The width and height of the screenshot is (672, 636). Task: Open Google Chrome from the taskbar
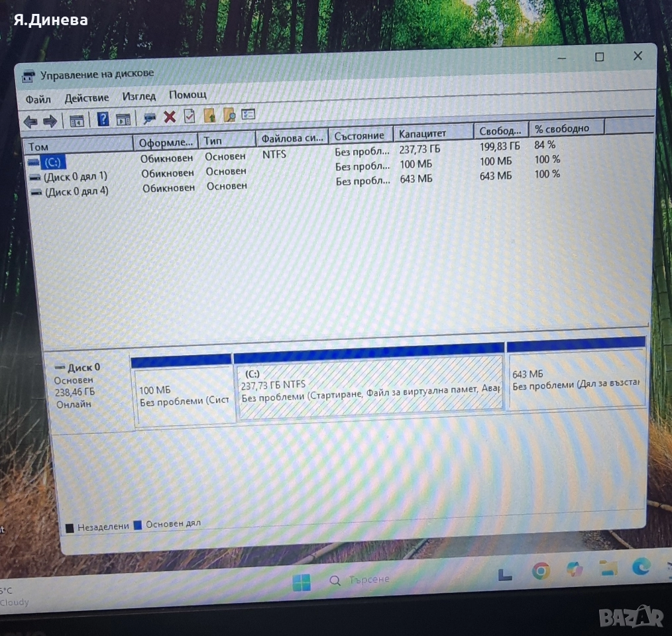(541, 570)
